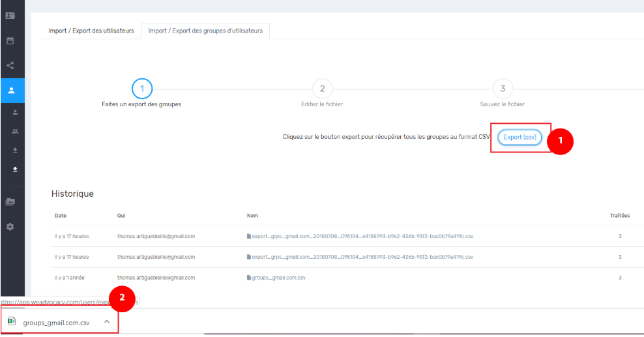Open the small single-user submenu icon
The image size is (644, 337).
click(15, 112)
